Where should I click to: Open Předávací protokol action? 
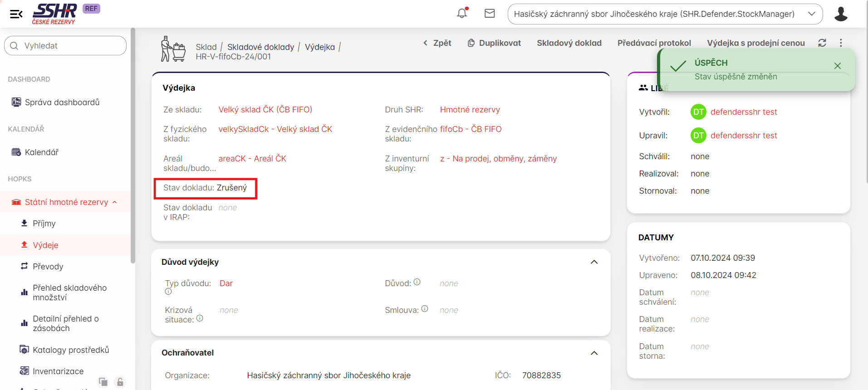pyautogui.click(x=654, y=43)
